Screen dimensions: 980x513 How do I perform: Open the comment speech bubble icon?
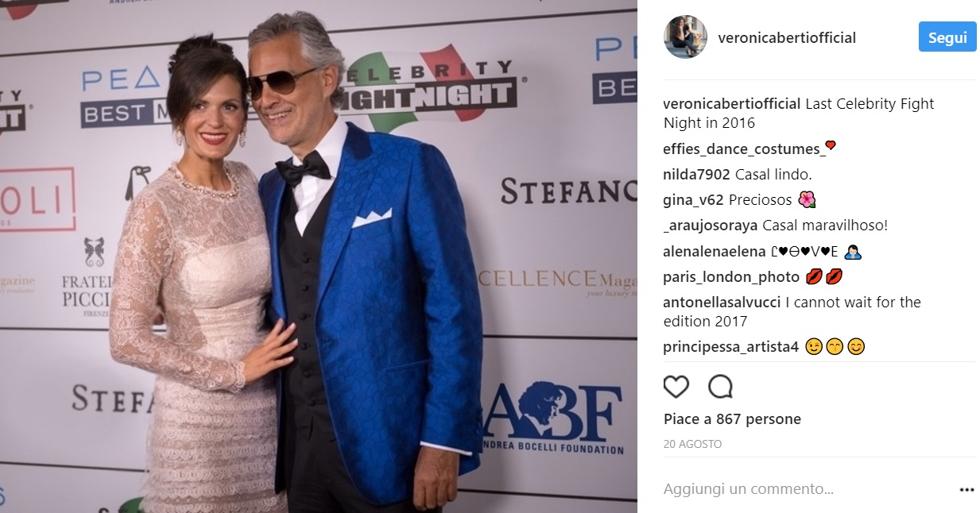720,387
